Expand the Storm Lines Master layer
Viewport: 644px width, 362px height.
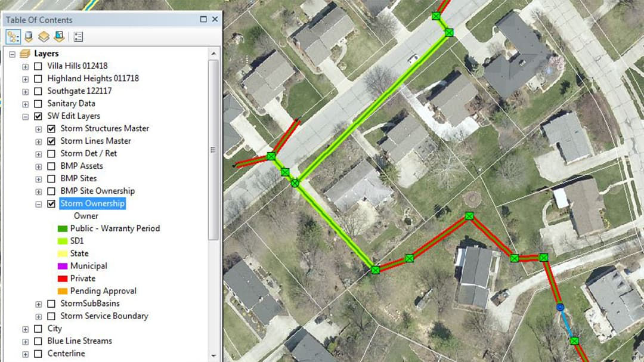(38, 141)
